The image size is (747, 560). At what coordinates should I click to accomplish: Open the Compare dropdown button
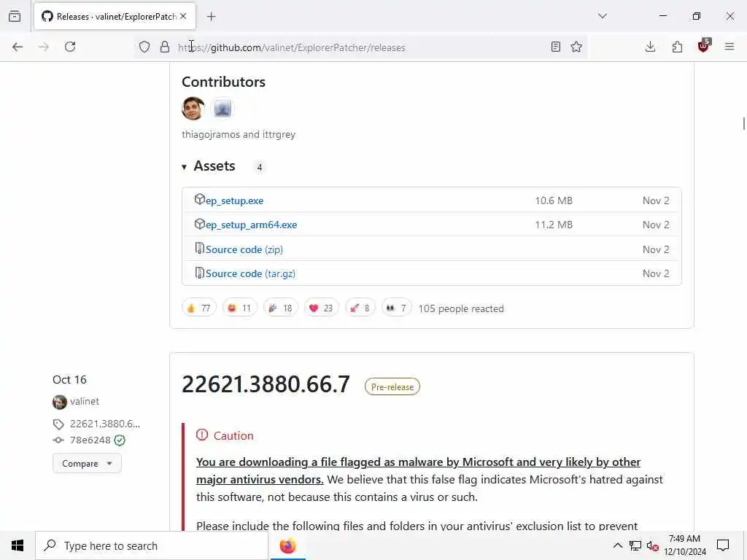pyautogui.click(x=88, y=463)
